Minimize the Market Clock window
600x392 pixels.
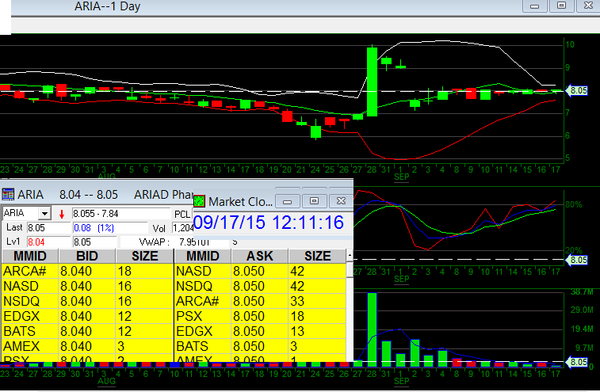coord(288,201)
